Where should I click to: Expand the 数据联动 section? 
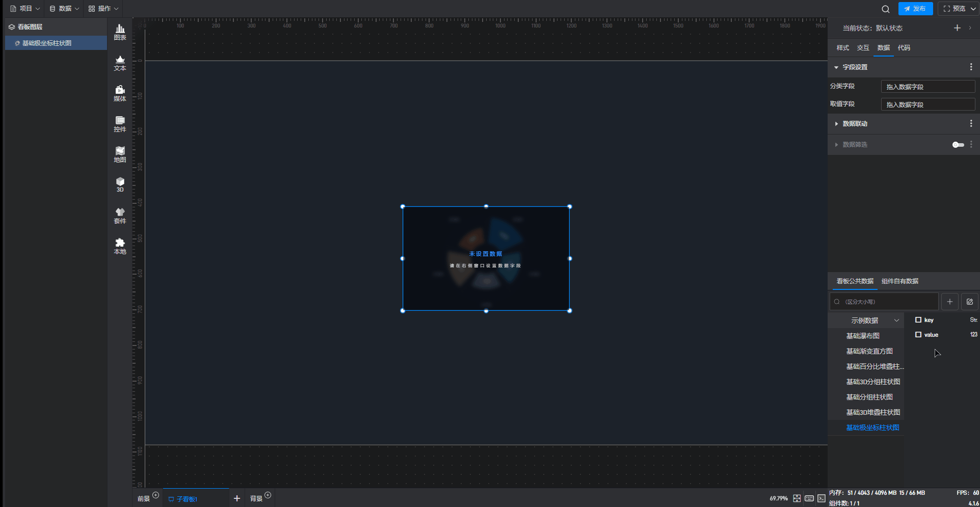coord(836,124)
